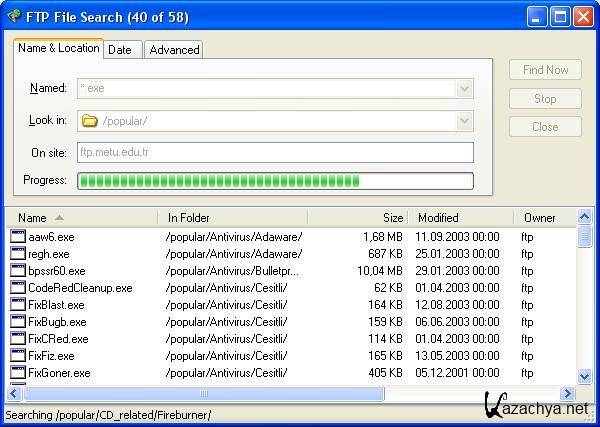600x427 pixels.
Task: Click the On site input field
Action: (x=275, y=152)
